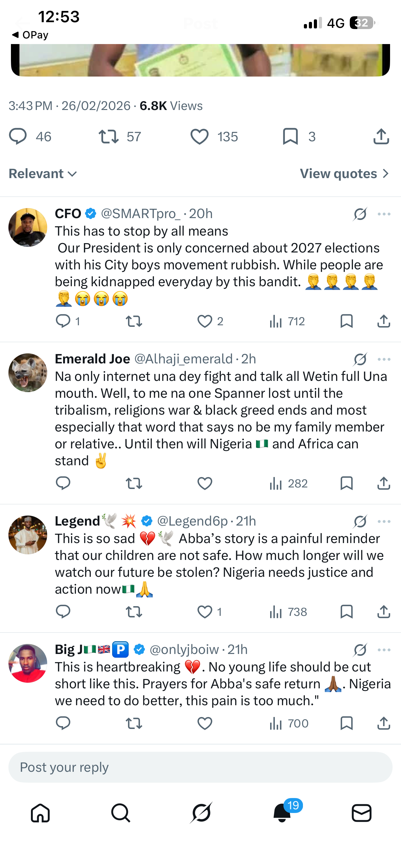View analytics for Legend's reply (738 views)
401x868 pixels.
coord(288,612)
